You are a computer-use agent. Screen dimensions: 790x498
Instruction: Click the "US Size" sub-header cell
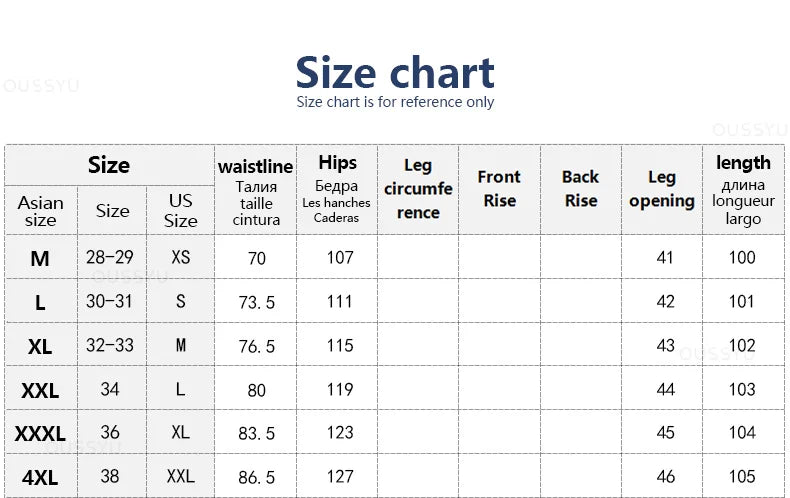tap(181, 210)
